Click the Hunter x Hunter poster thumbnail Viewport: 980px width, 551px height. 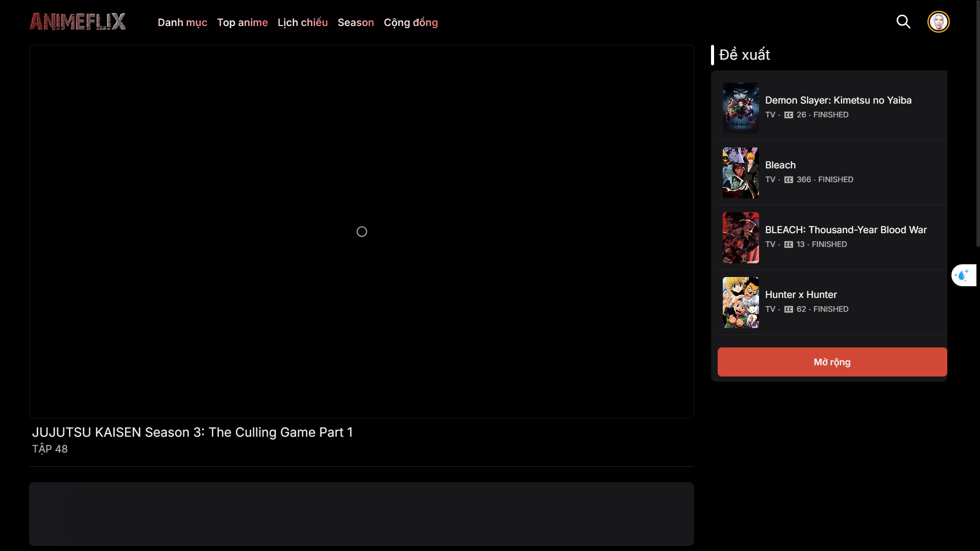point(741,302)
